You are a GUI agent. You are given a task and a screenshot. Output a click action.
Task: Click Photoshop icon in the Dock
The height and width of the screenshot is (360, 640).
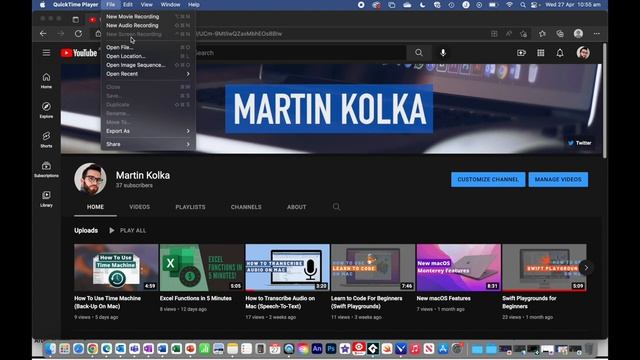click(x=331, y=349)
